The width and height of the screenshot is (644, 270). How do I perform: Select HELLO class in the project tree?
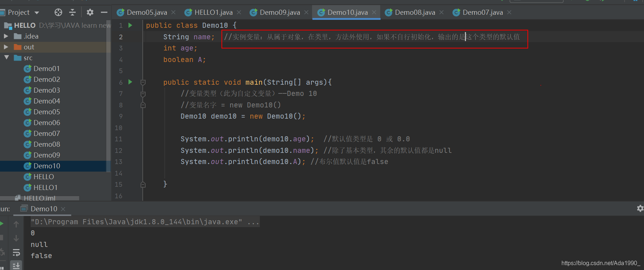44,177
